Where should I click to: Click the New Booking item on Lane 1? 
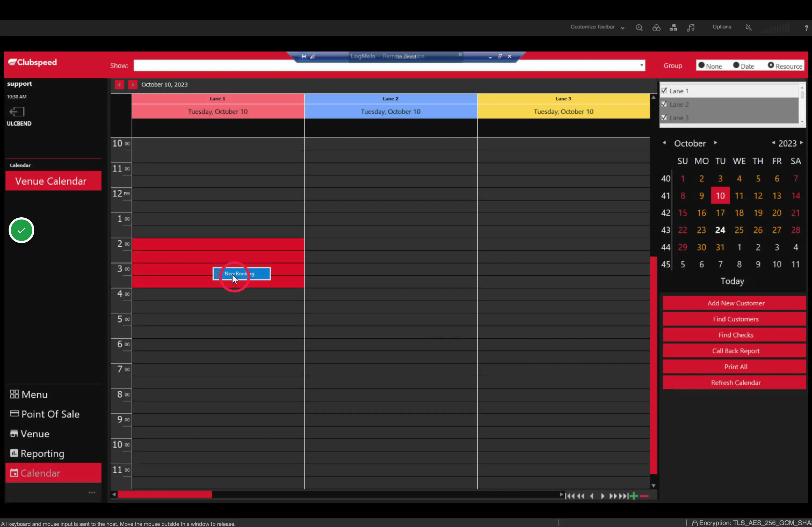(x=242, y=274)
